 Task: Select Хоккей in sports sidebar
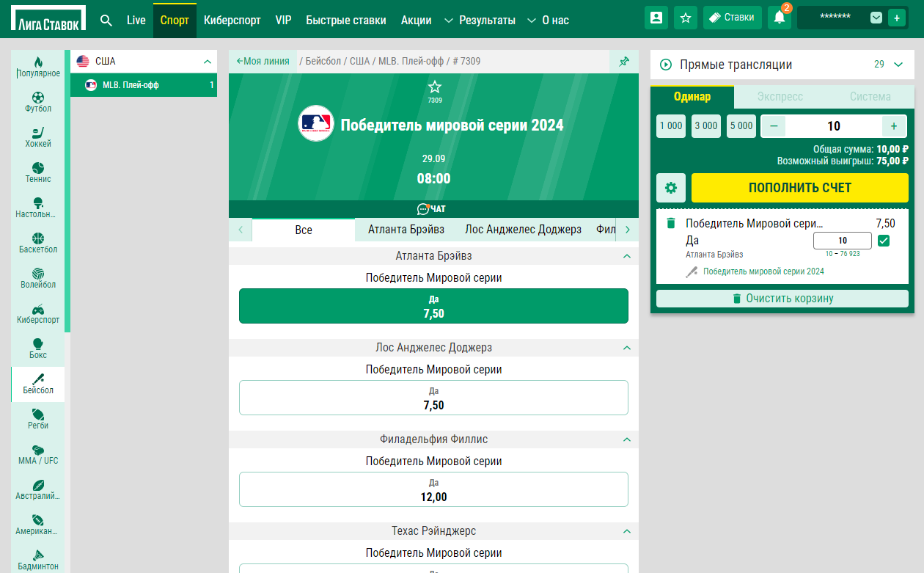pos(38,137)
